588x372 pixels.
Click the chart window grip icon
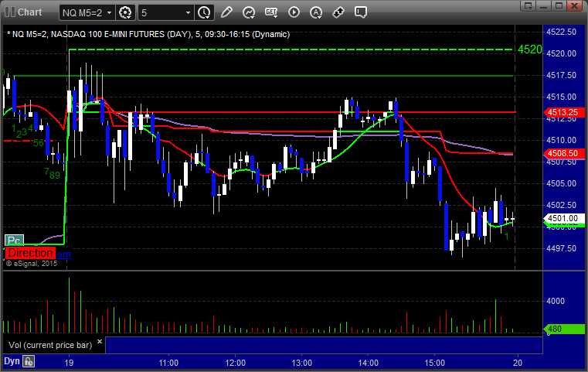pyautogui.click(x=10, y=12)
